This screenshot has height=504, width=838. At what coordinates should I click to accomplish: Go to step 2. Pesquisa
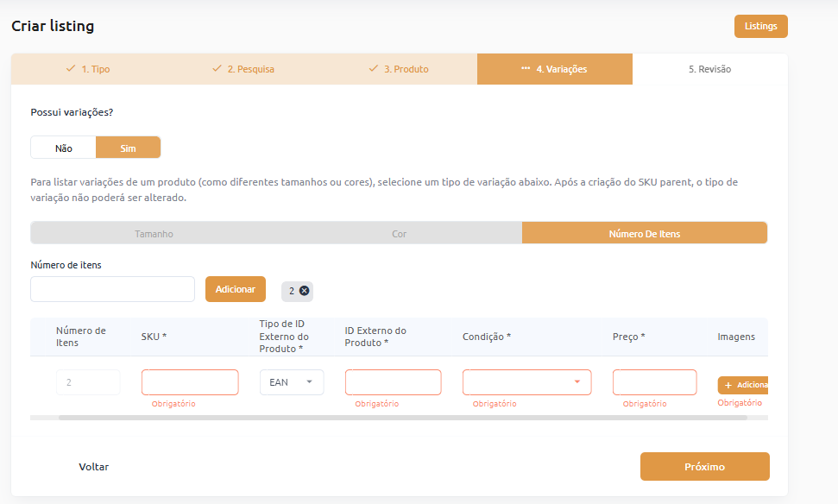[x=243, y=69]
